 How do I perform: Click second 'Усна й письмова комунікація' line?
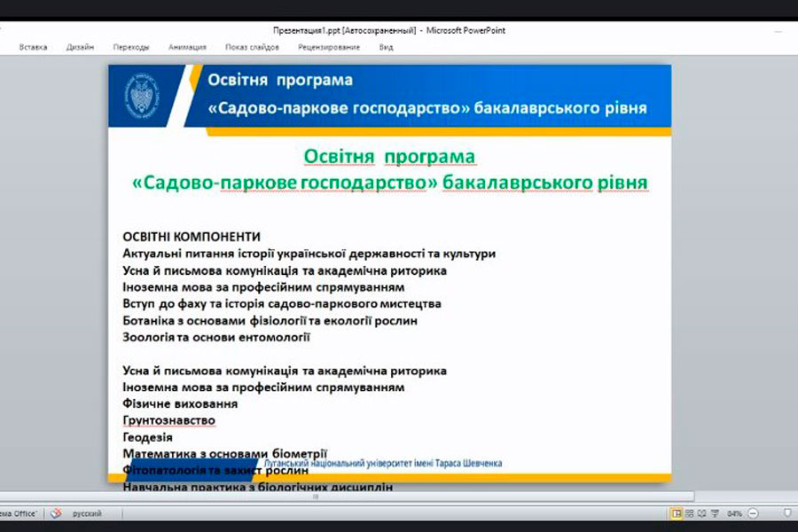tap(285, 371)
